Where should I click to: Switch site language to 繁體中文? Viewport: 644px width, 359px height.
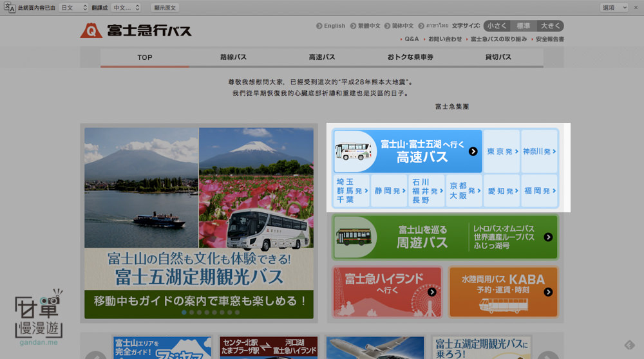[x=365, y=26]
